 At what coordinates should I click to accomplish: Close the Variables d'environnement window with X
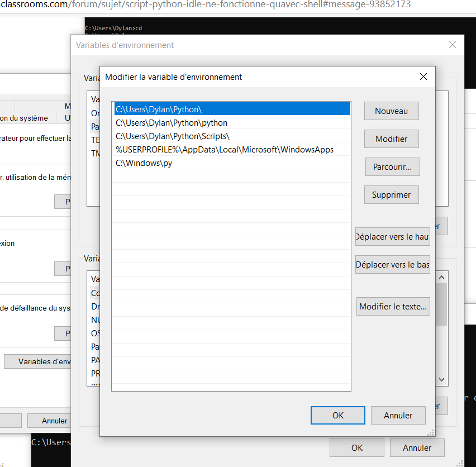pos(452,45)
